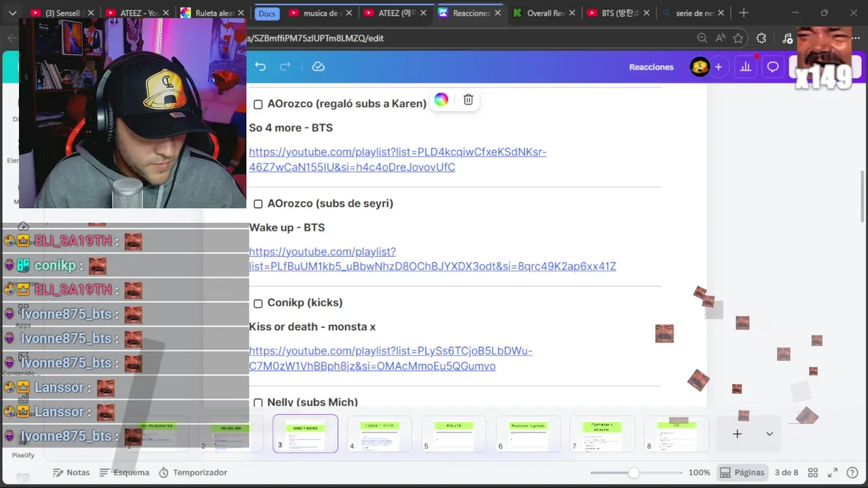868x488 pixels.
Task: Select page 4 thumbnail
Action: (380, 434)
